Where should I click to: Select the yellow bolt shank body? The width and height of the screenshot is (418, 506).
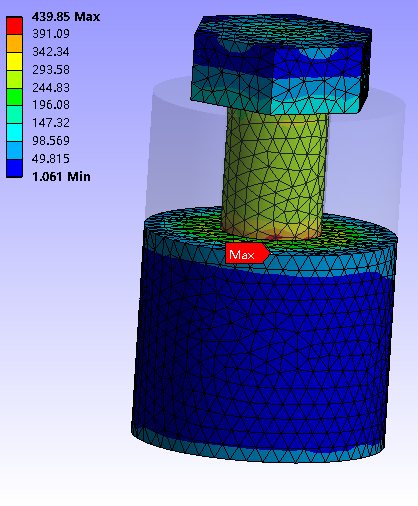[275, 173]
